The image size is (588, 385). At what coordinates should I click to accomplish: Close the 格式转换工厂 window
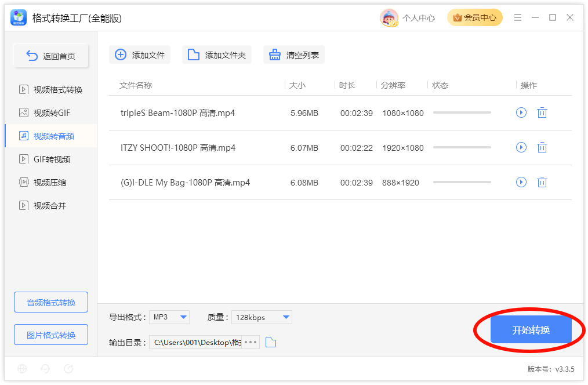[570, 17]
